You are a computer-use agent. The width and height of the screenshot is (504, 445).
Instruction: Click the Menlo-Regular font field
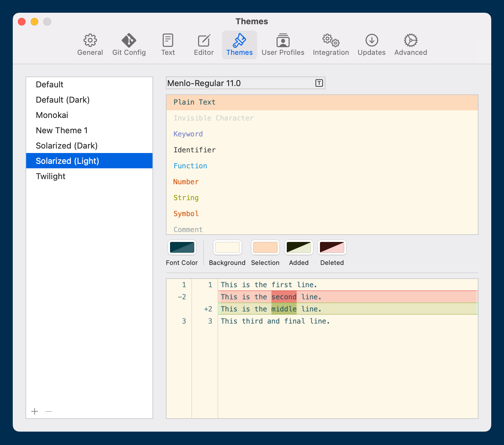click(x=239, y=83)
